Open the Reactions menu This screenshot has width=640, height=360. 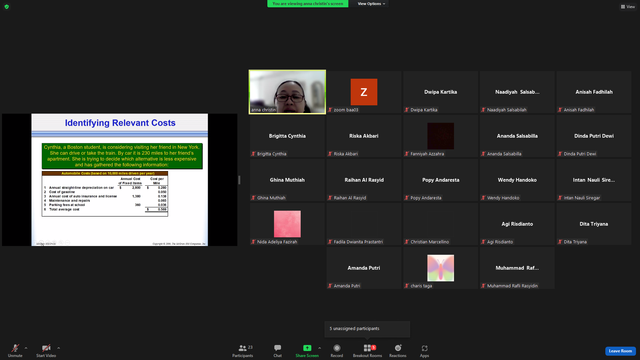[x=398, y=350]
